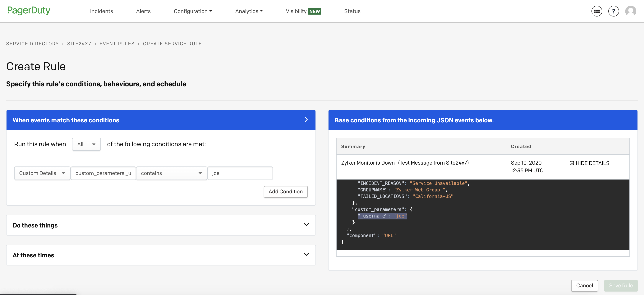Click the user profile avatar icon

(x=631, y=11)
